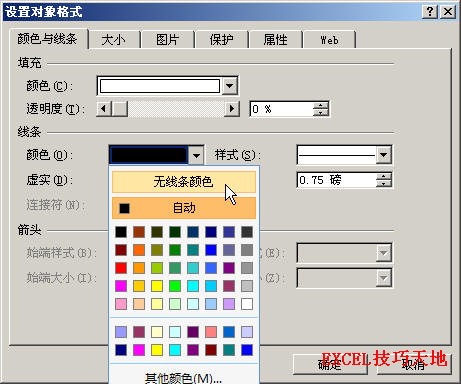The height and width of the screenshot is (384, 461).
Task: Decrease transparency percent with down spinner
Action: pyautogui.click(x=321, y=113)
